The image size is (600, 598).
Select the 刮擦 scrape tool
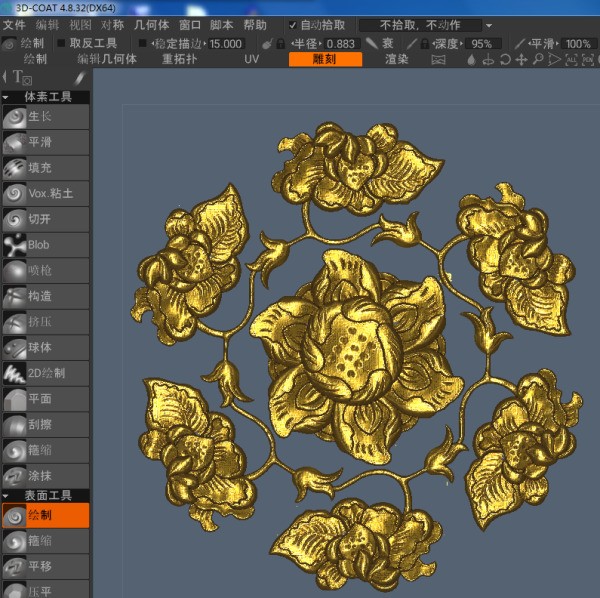click(45, 425)
